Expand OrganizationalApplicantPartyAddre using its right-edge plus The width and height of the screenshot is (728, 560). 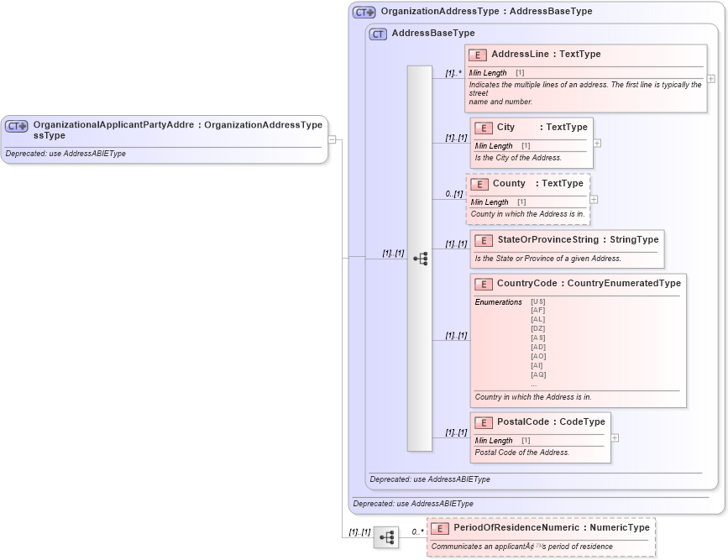pyautogui.click(x=334, y=139)
